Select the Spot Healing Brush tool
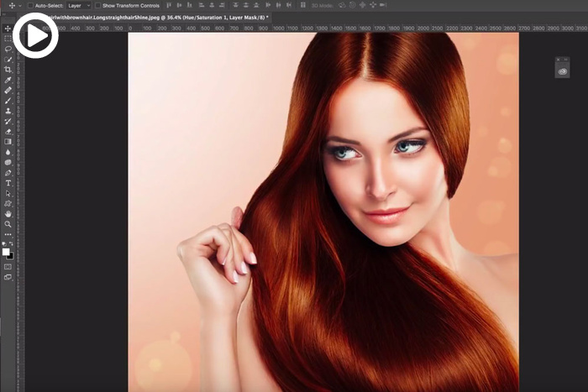Screen dimensions: 588x392 pos(8,90)
